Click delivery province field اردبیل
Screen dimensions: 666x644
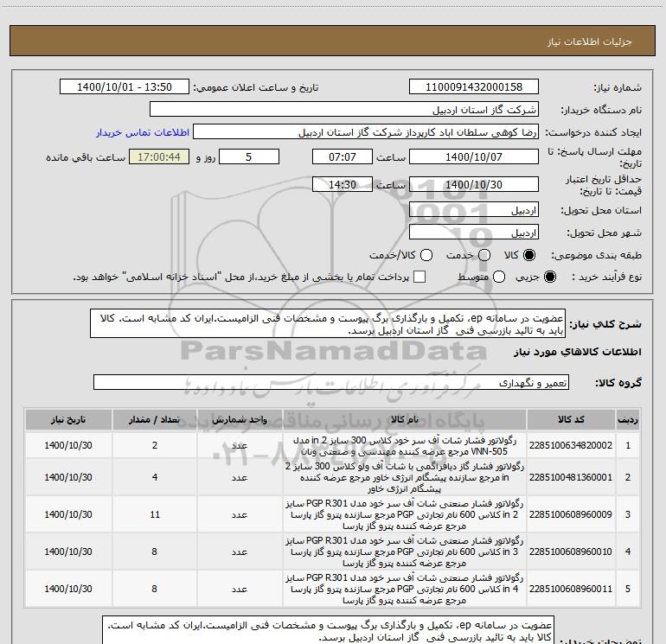tap(474, 210)
